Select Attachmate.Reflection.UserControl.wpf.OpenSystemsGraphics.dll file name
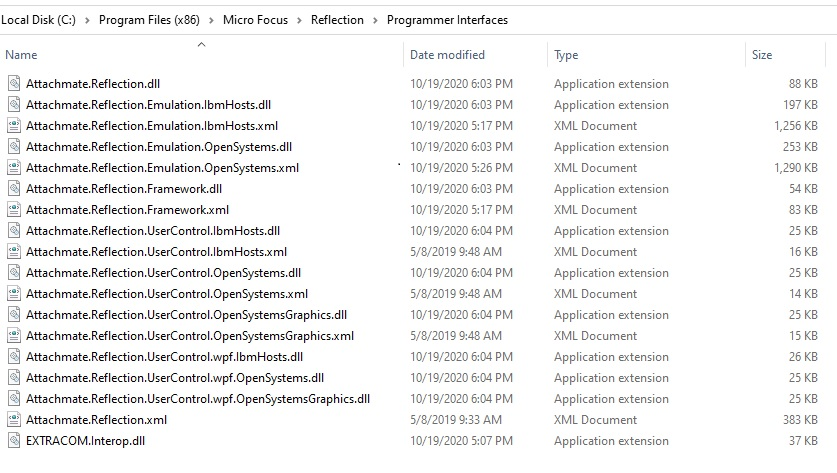This screenshot has width=837, height=473. (198, 399)
